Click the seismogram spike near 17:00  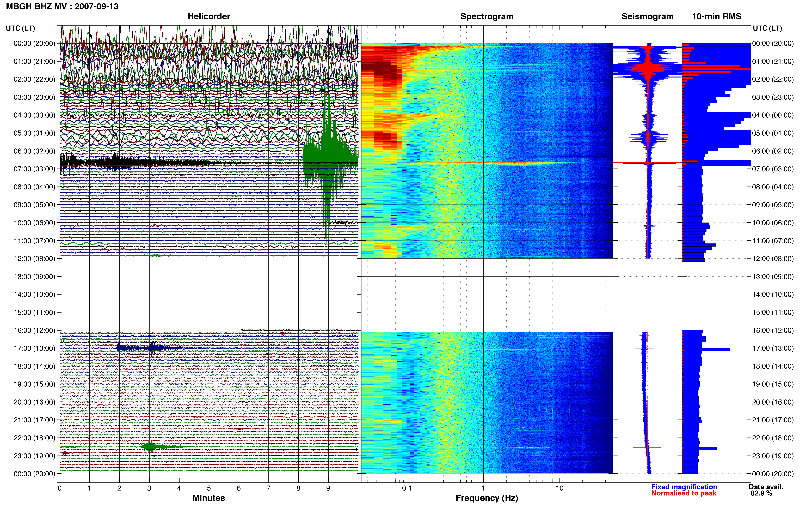(x=643, y=349)
